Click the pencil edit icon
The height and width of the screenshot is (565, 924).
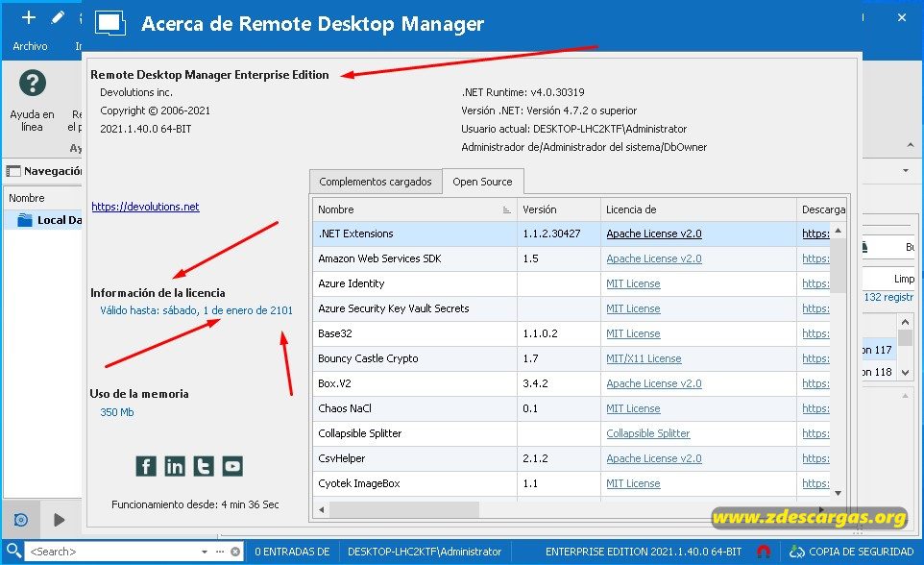(x=58, y=17)
